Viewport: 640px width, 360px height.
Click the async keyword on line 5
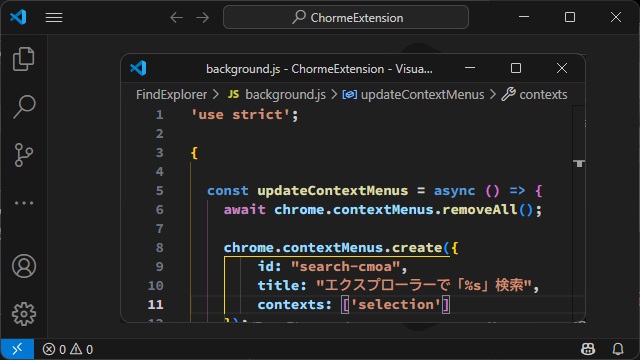(454, 191)
